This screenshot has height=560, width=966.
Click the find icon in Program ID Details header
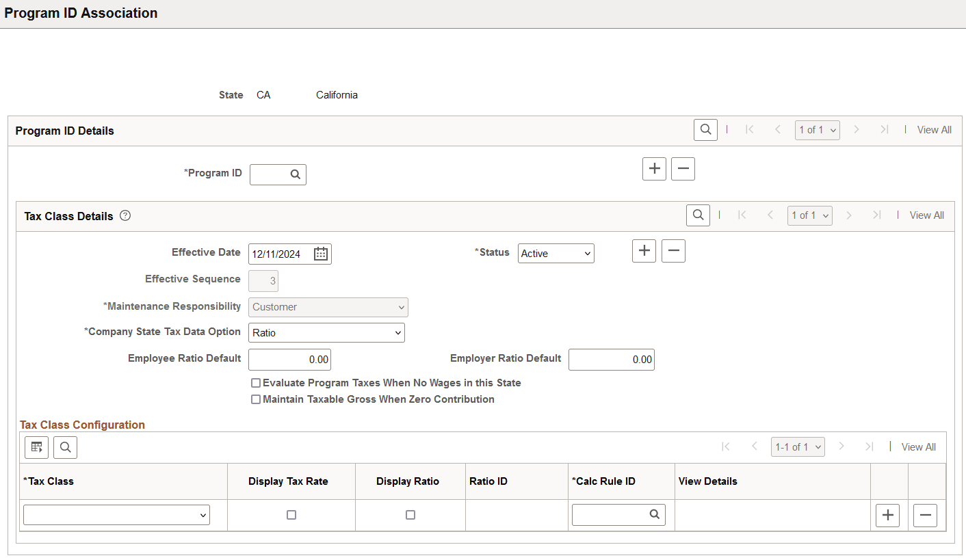[x=705, y=129]
